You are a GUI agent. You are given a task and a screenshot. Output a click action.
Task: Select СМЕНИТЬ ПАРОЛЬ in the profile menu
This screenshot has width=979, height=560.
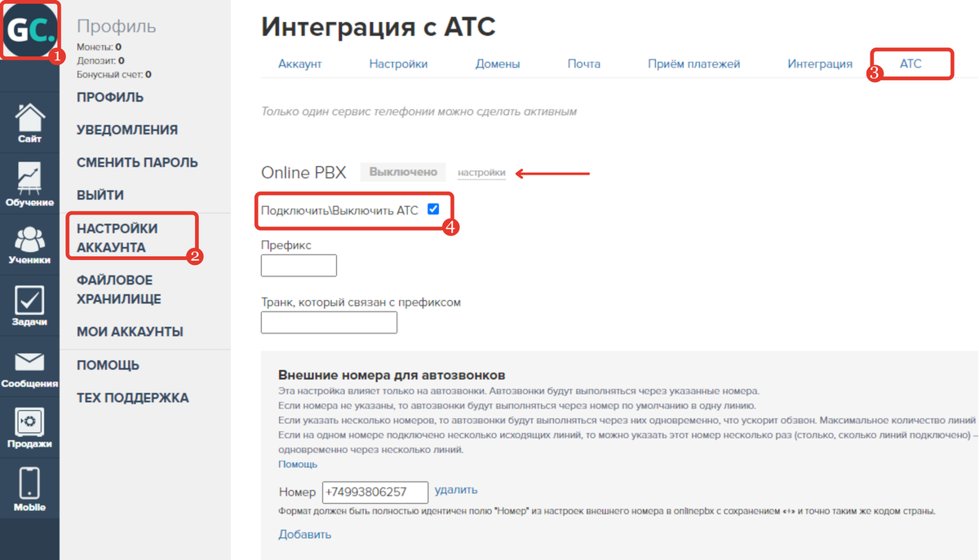point(137,162)
